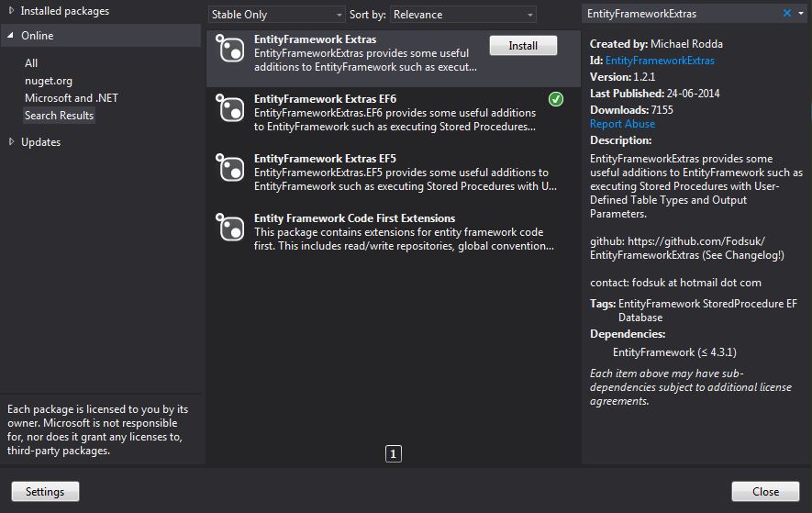The width and height of the screenshot is (812, 513).
Task: Click the Downloads: 7155 line
Action: [631, 110]
